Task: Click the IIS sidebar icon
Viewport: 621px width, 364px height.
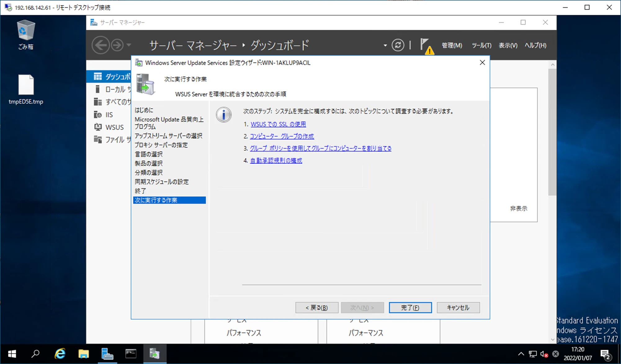Action: pos(98,115)
